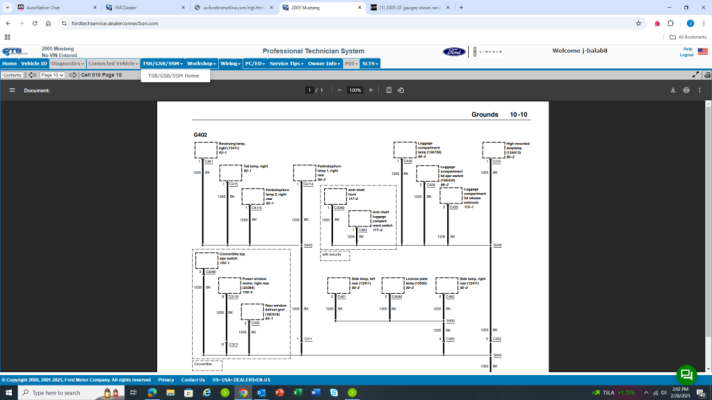Open the Contact Us footer link
712x400 pixels.
[x=193, y=380]
